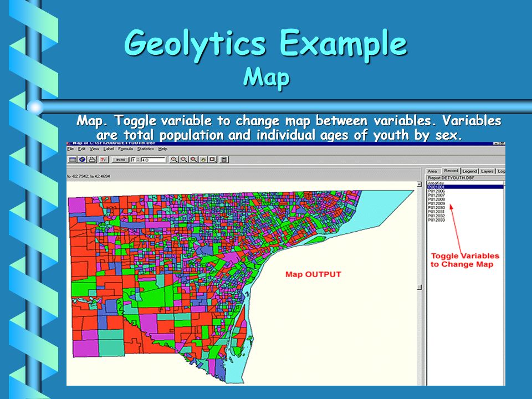Click the longitude latitude coordinate readout
Image resolution: width=532 pixels, height=399 pixels.
pyautogui.click(x=89, y=176)
